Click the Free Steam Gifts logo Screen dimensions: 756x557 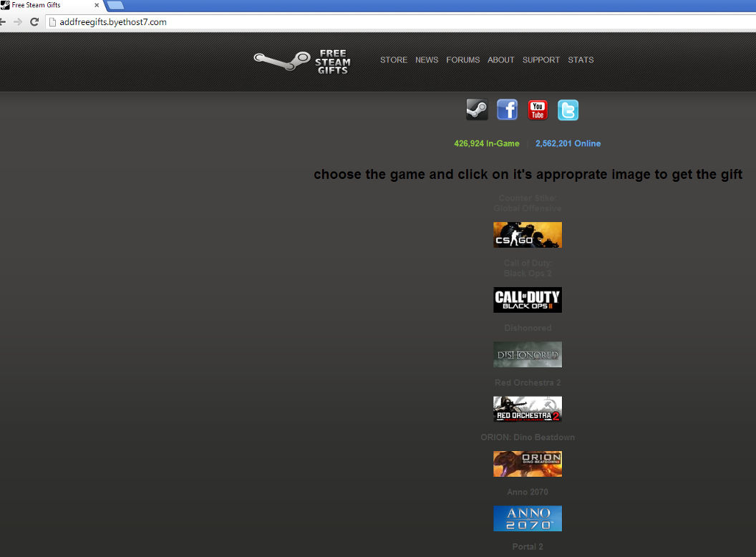(302, 62)
